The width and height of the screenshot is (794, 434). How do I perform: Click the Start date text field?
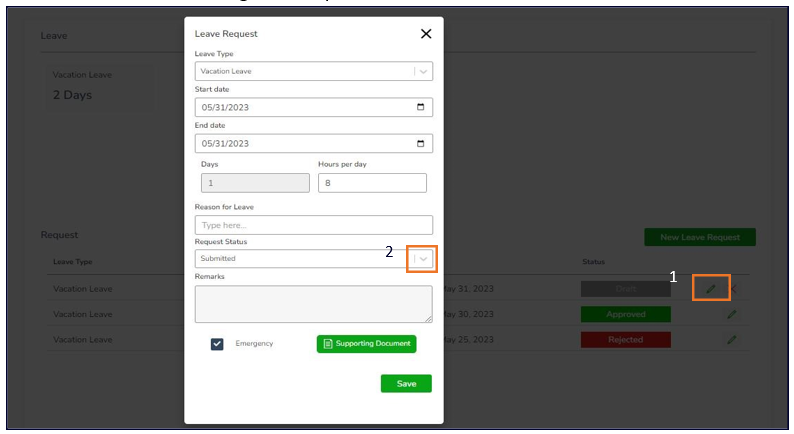click(x=300, y=107)
